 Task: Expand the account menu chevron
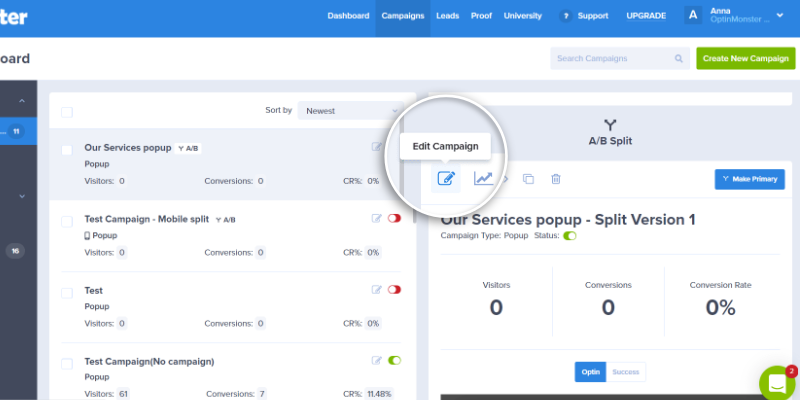coord(780,15)
